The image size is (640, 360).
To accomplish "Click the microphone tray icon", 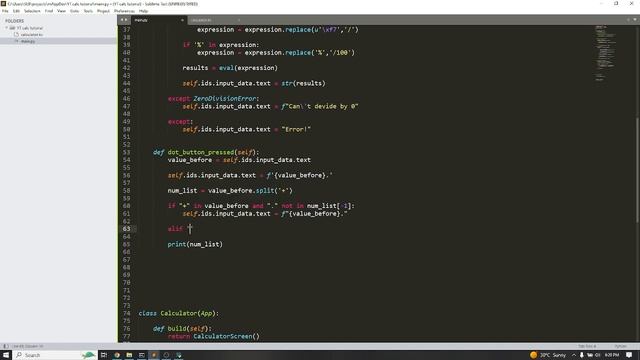I will (582, 355).
